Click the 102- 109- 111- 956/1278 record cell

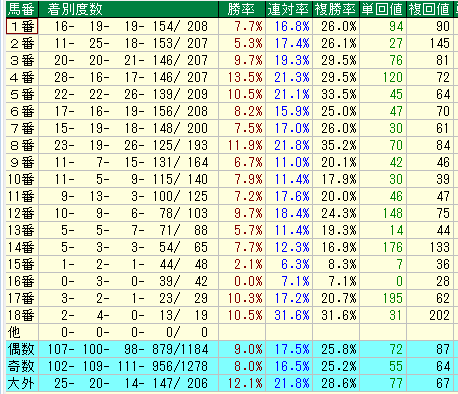point(128,366)
